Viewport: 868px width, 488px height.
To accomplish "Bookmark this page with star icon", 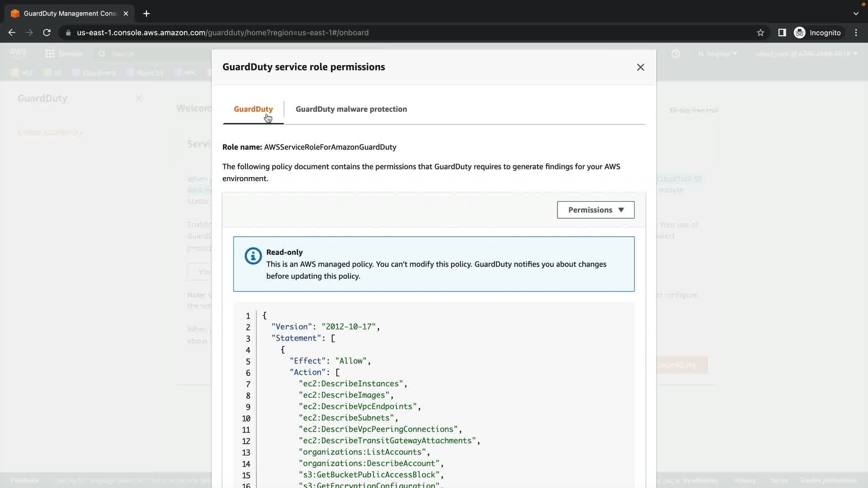I will click(760, 33).
